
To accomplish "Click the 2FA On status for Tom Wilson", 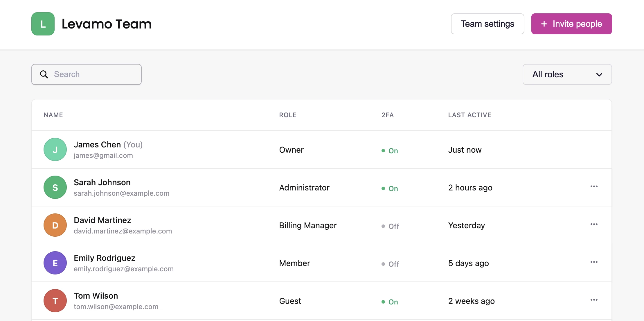I will click(x=390, y=302).
